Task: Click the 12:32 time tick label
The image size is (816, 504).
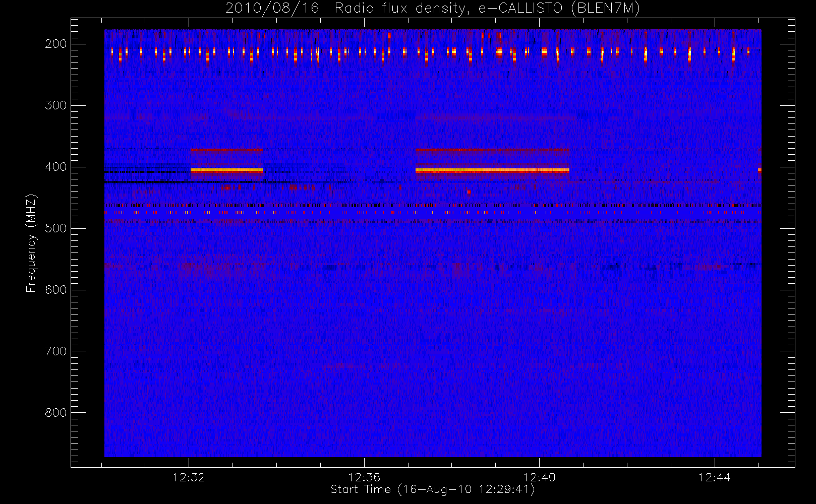Action: [189, 477]
